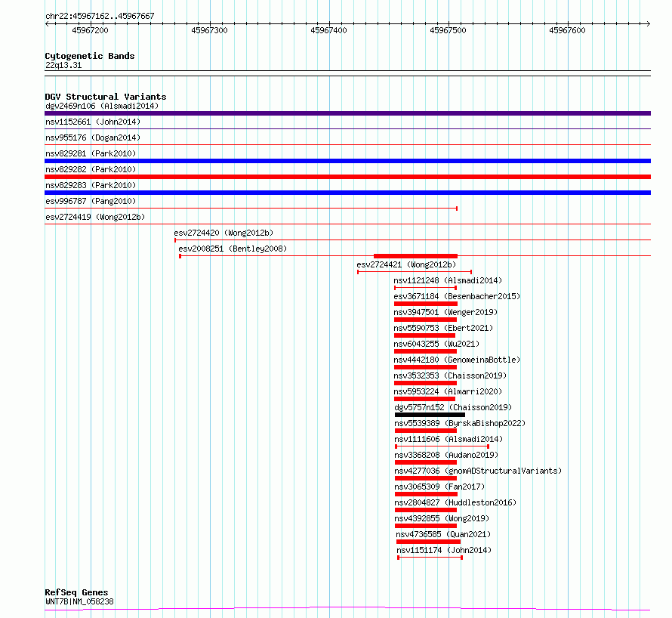Click the red nsv829282 (Park2010) bar
Viewport: 672px width, 618px height.
tap(347, 177)
